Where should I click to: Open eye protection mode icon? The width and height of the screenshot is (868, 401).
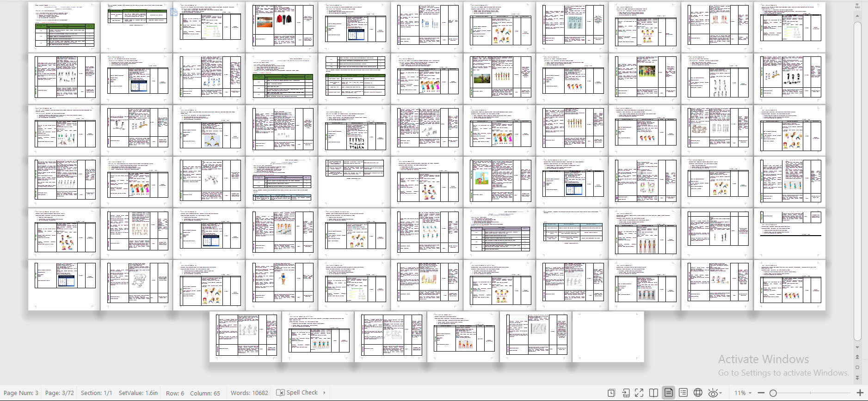(713, 393)
